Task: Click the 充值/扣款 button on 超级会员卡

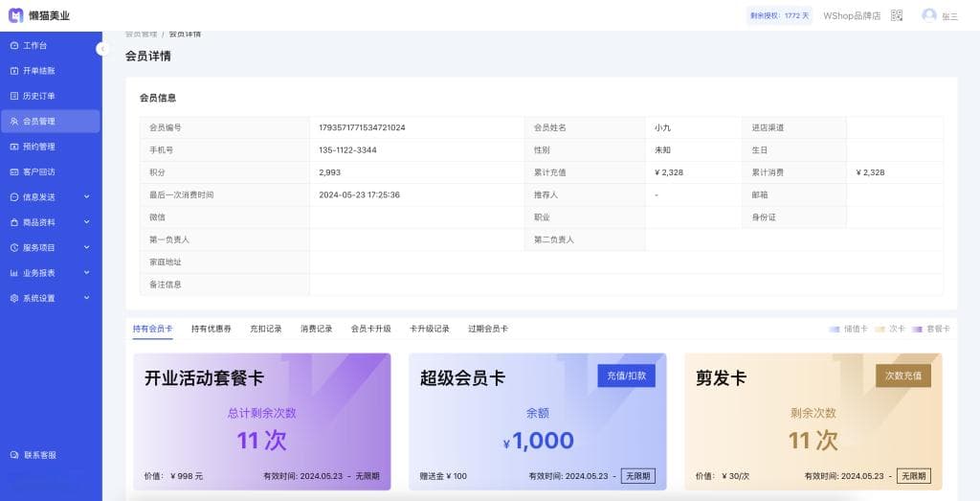Action: pos(626,376)
